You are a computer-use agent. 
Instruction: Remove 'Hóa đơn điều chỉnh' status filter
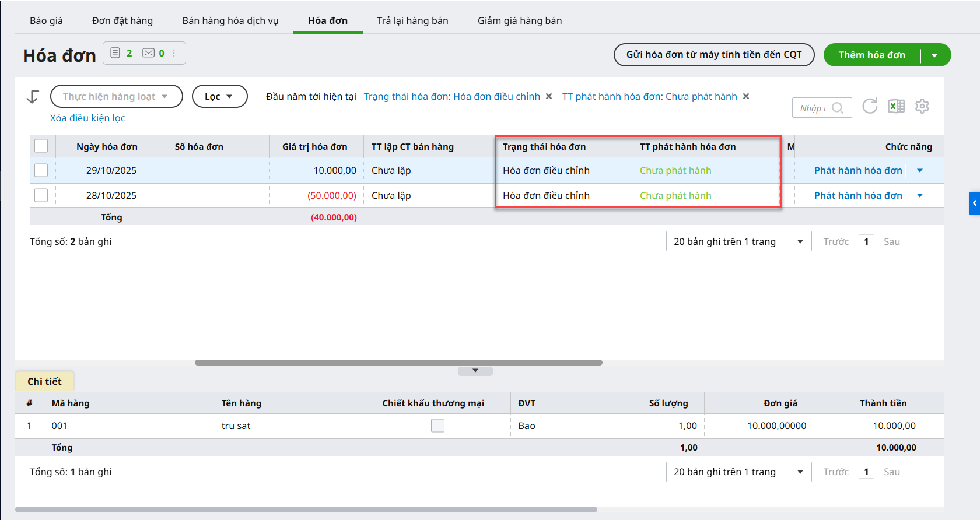pos(549,97)
